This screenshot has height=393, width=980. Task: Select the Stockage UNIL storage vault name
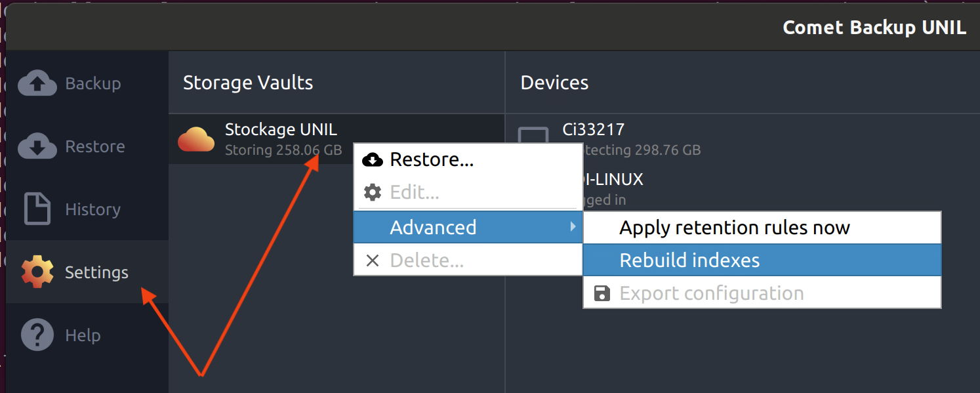click(281, 129)
